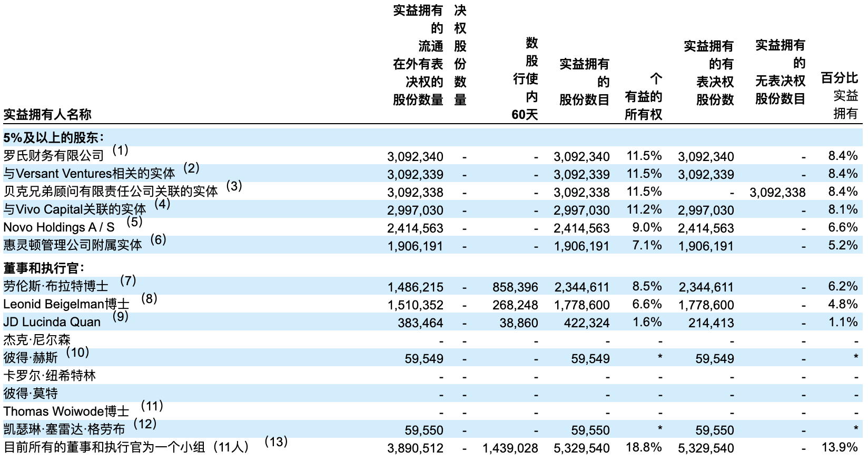Click 3,092,338 under 无表决权股份数目 column

tap(777, 193)
